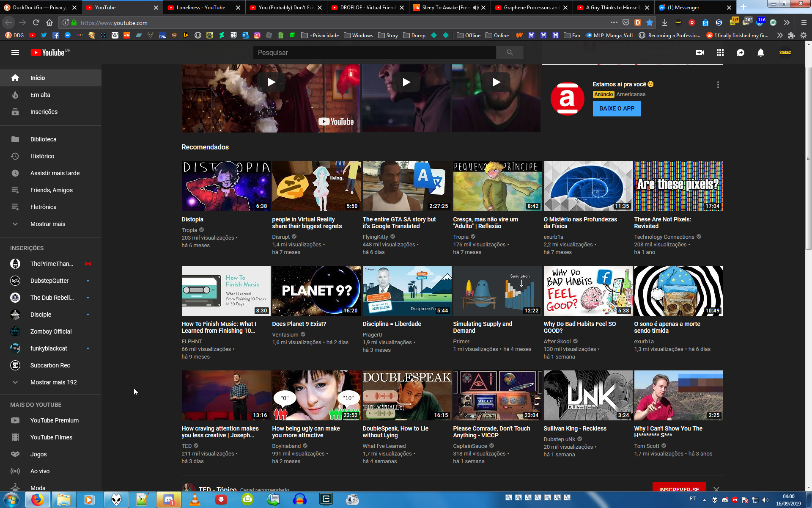Open the ad options three-dot menu
812x508 pixels.
click(x=718, y=85)
